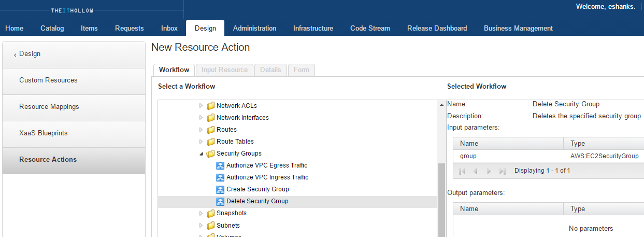Screen dimensions: 644x237
Task: Click the back chevron beside Design
Action: tap(15, 54)
